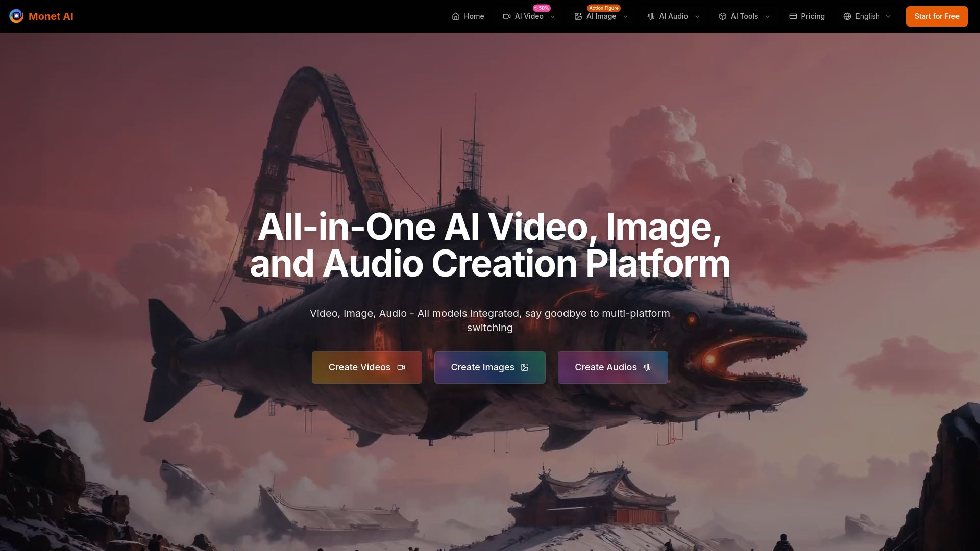Viewport: 980px width, 551px height.
Task: Click the Action Figure badge
Action: tap(603, 8)
